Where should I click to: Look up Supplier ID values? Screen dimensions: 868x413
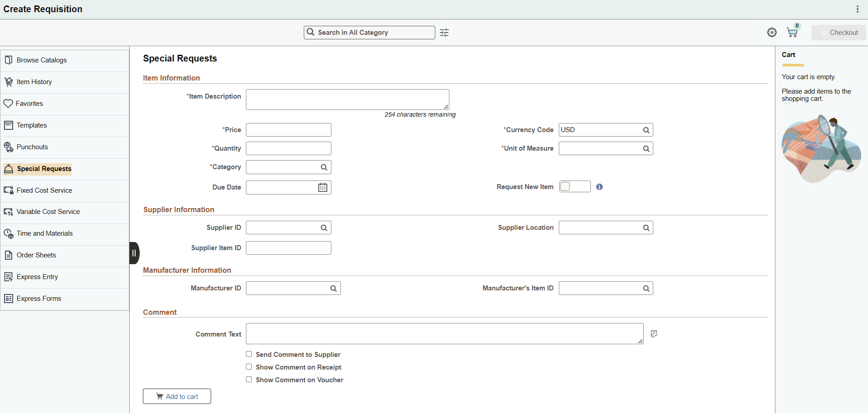click(x=324, y=228)
